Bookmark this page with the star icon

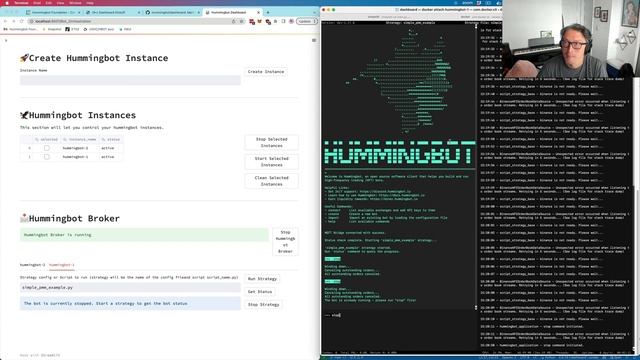click(x=242, y=21)
